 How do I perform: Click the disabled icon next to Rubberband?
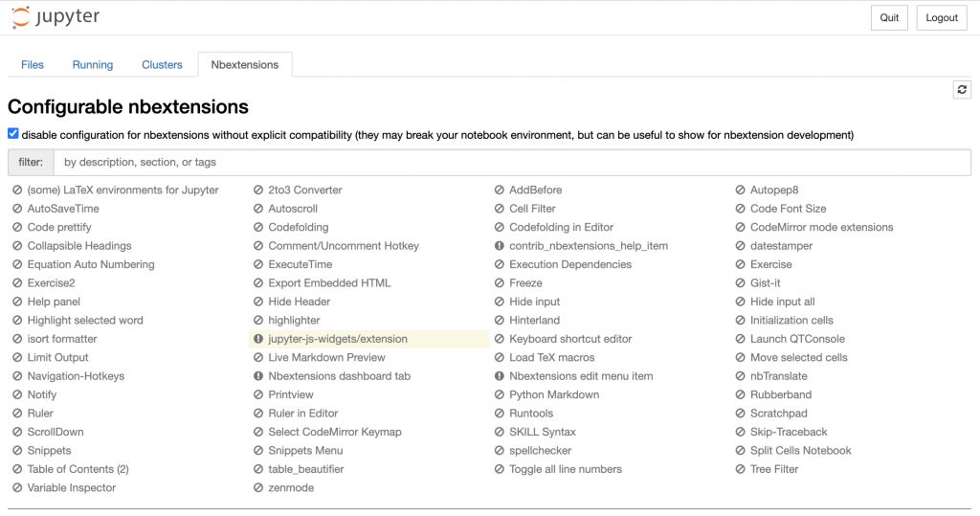click(740, 394)
